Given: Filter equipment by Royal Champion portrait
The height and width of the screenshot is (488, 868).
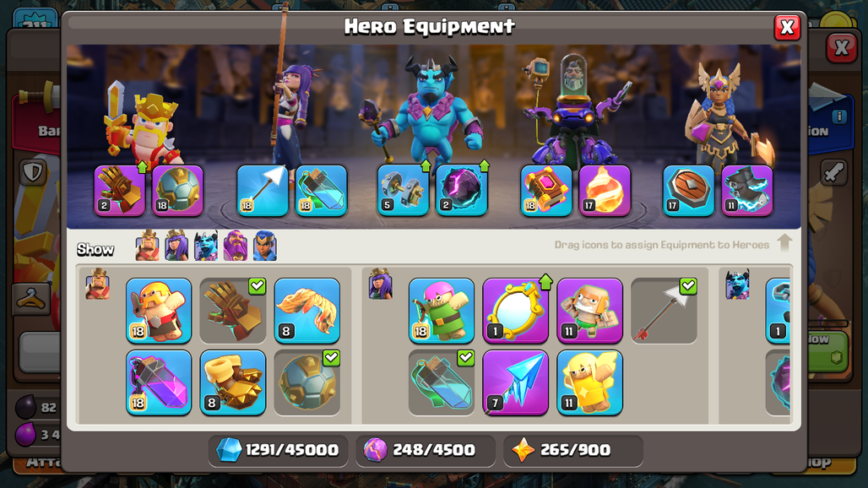Looking at the screenshot, I should [264, 246].
